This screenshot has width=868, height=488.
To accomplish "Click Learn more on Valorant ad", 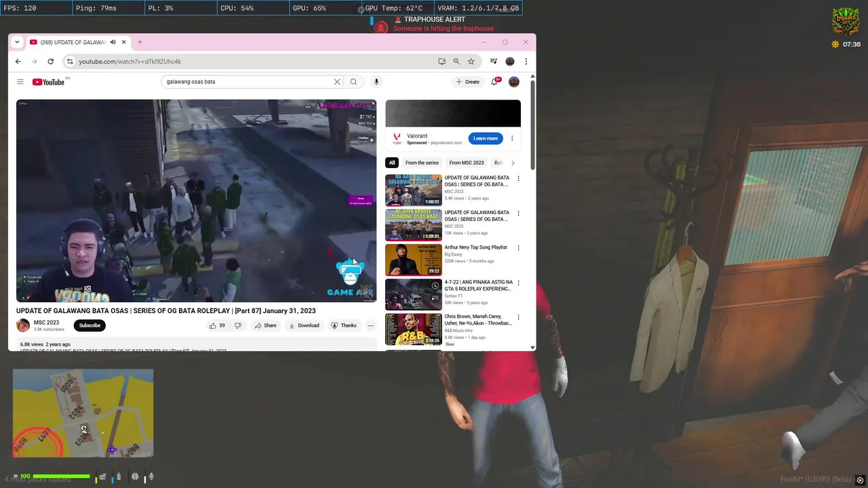I will 486,138.
